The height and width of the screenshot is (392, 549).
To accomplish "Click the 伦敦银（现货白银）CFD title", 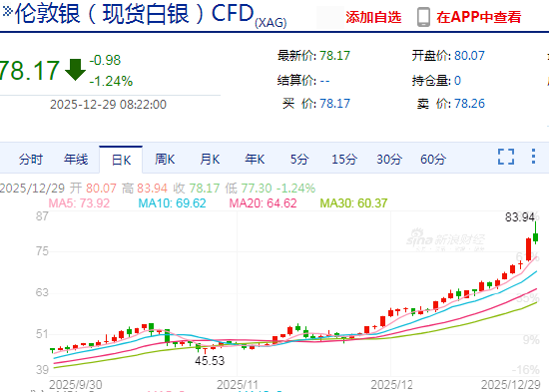I will click(x=134, y=14).
